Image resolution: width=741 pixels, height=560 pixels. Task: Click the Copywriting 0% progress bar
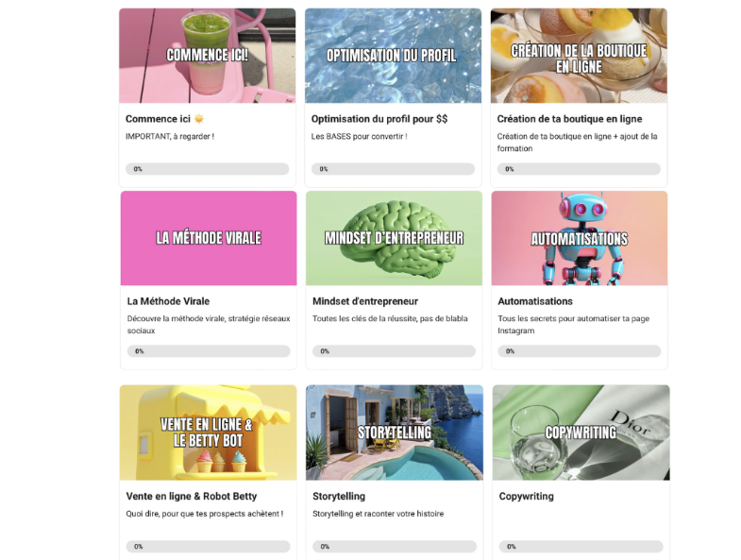581,546
